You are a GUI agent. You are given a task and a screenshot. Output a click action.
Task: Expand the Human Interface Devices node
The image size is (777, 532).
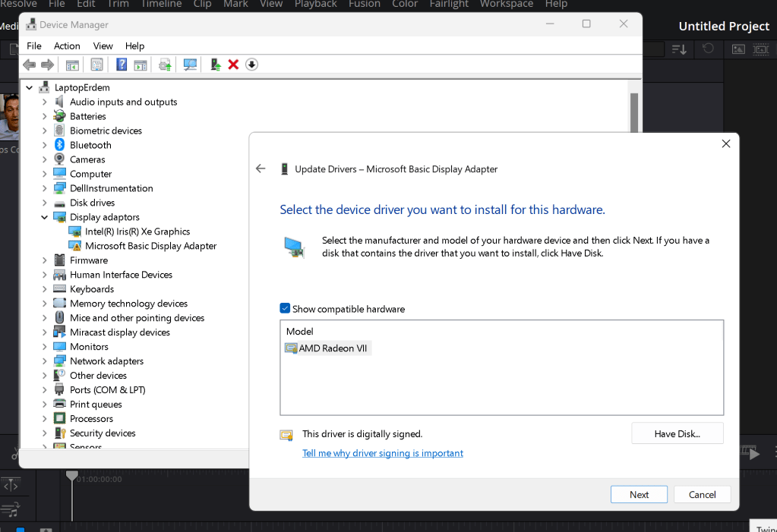point(45,275)
